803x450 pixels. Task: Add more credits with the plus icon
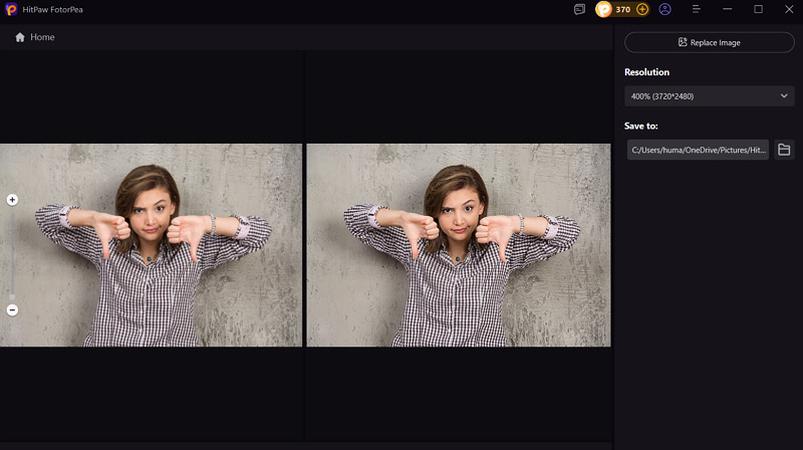642,9
